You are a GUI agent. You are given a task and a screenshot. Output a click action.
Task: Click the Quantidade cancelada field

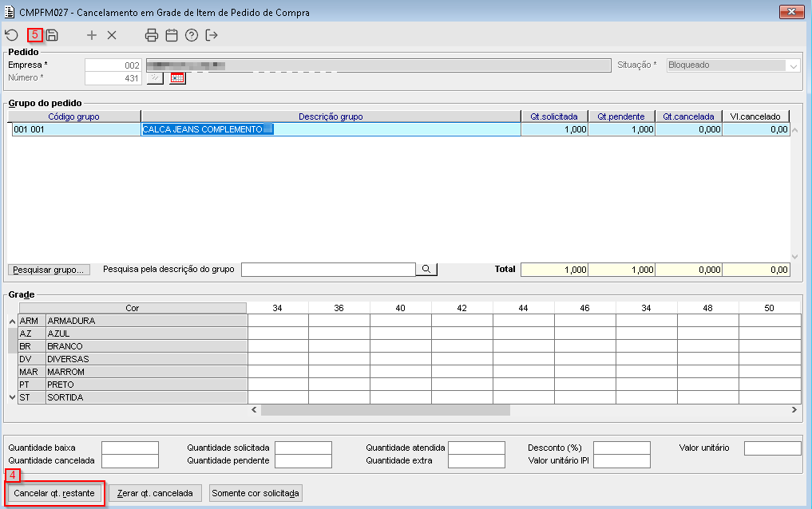point(130,461)
